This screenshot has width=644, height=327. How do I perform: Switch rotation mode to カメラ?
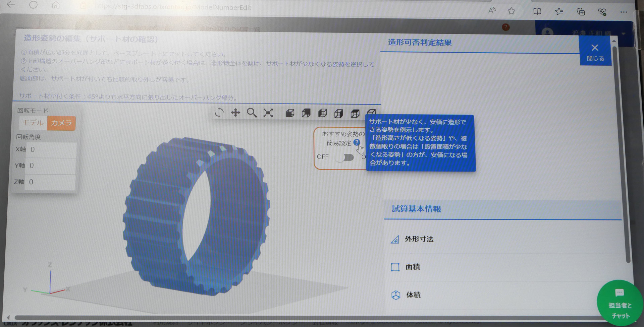61,123
